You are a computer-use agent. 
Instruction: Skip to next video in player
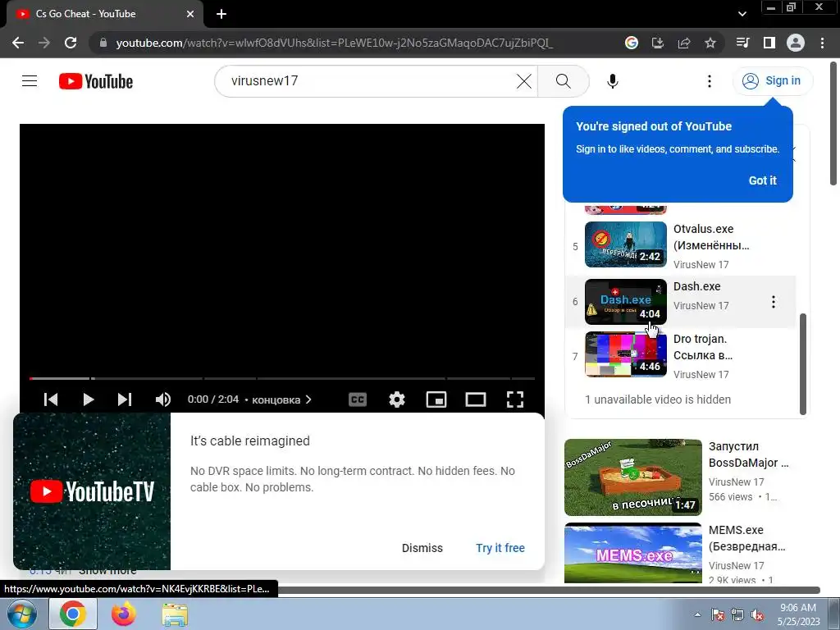click(125, 399)
